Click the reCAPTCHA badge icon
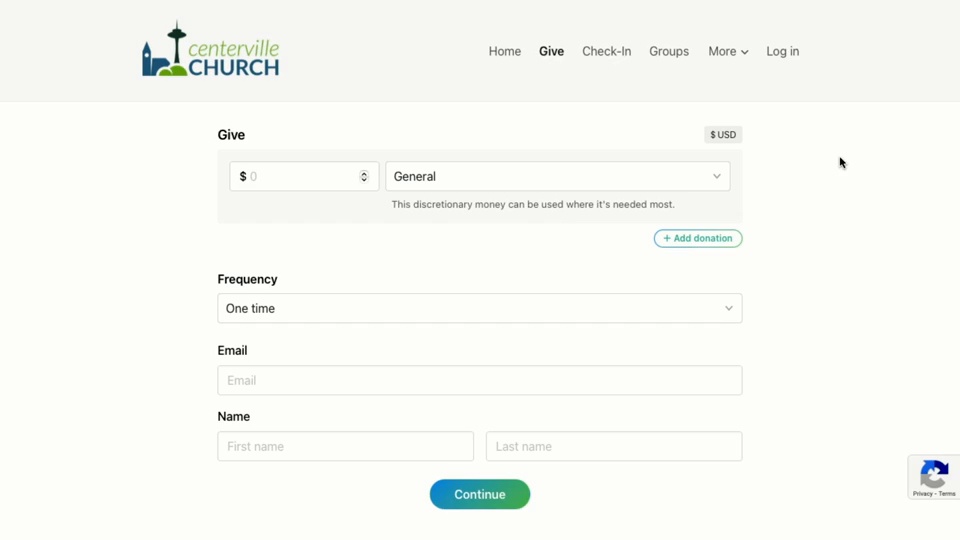This screenshot has height=540, width=960. [x=933, y=474]
